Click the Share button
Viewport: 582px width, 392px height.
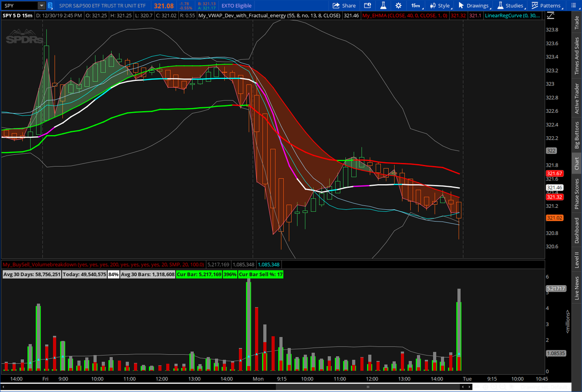pos(344,5)
